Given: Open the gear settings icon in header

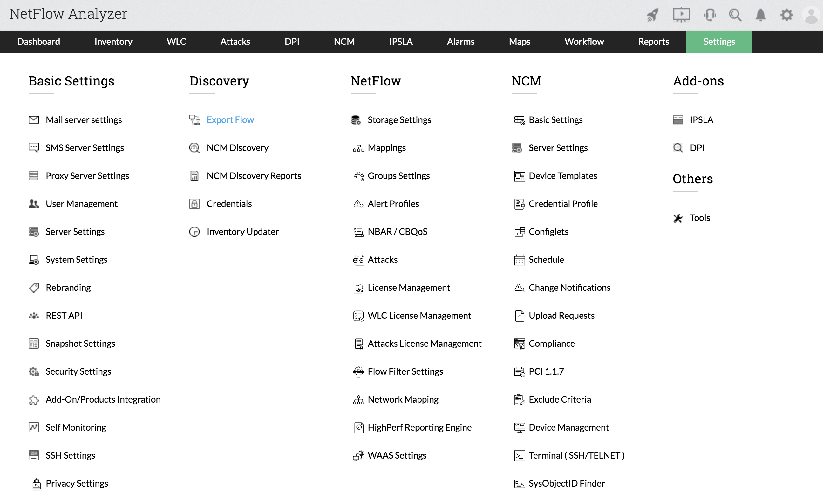Looking at the screenshot, I should [786, 15].
